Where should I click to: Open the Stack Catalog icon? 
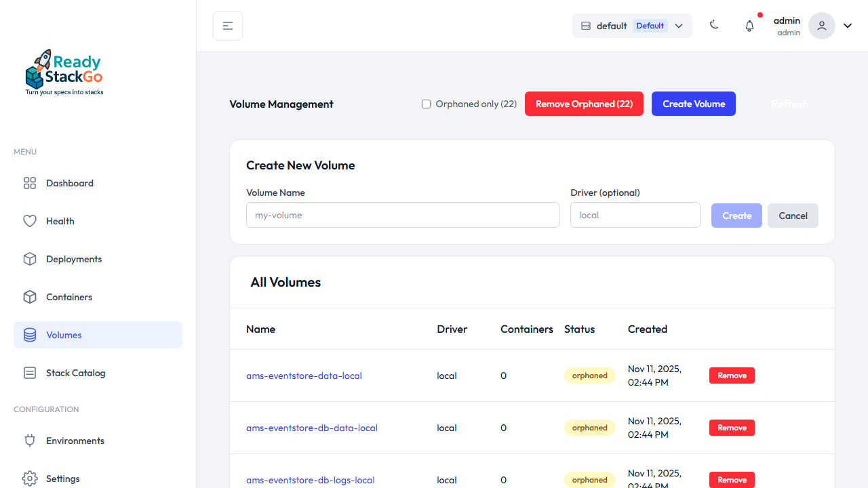[29, 372]
